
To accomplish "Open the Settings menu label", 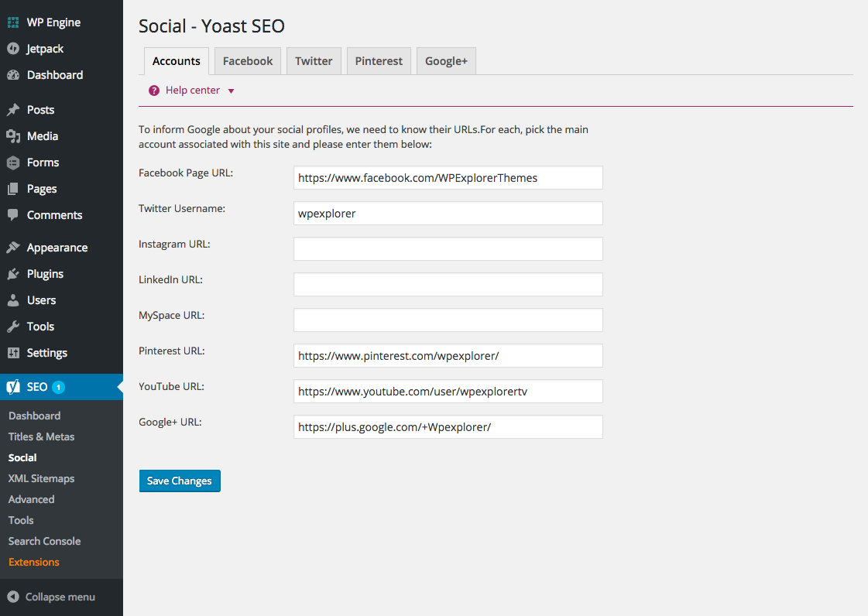I will click(x=47, y=353).
